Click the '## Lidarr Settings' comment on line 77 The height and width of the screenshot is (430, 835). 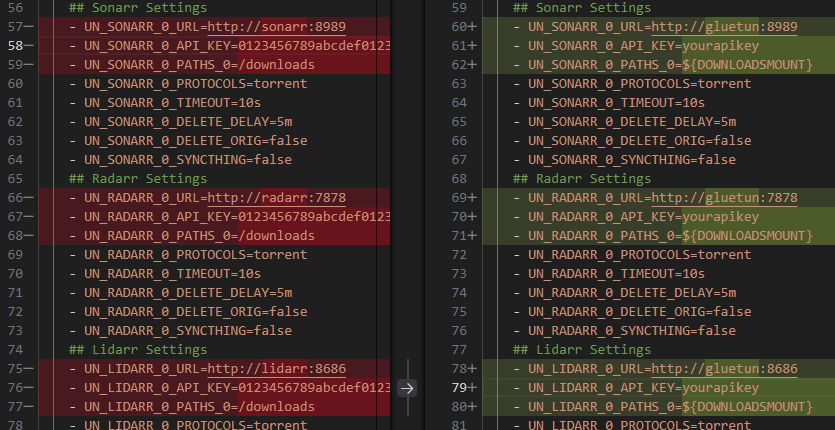582,350
